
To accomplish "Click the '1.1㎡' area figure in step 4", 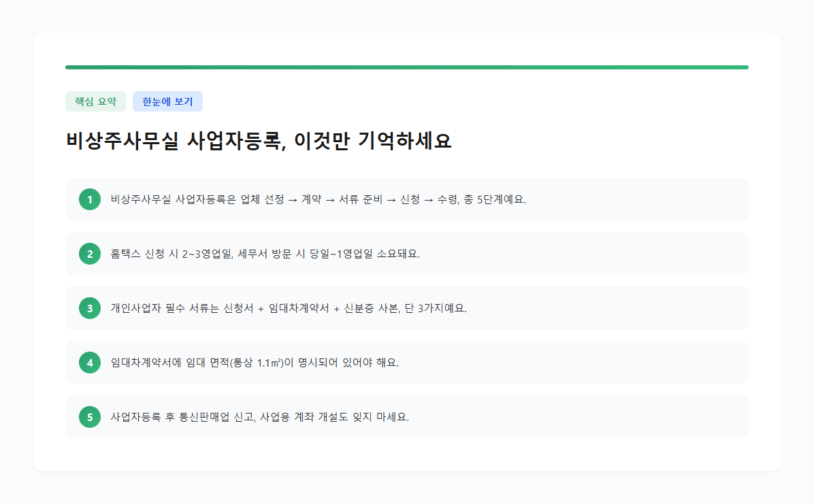I will tap(267, 363).
